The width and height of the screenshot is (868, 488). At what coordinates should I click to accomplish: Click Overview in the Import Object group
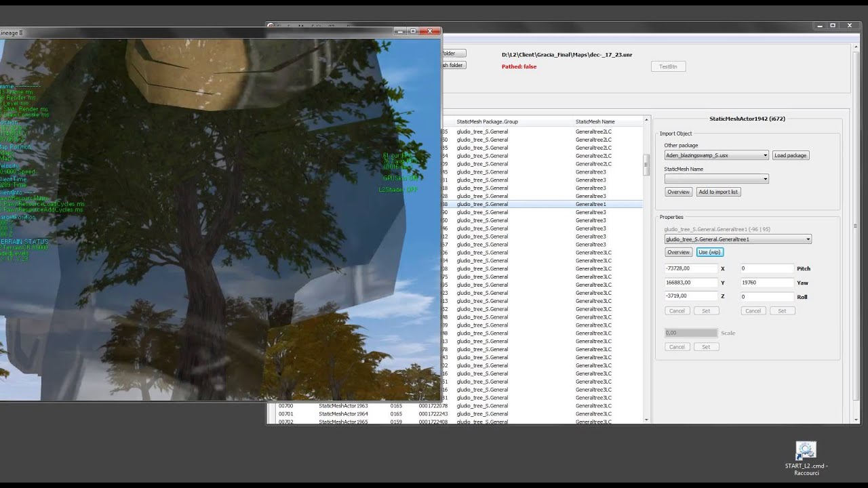[678, 192]
